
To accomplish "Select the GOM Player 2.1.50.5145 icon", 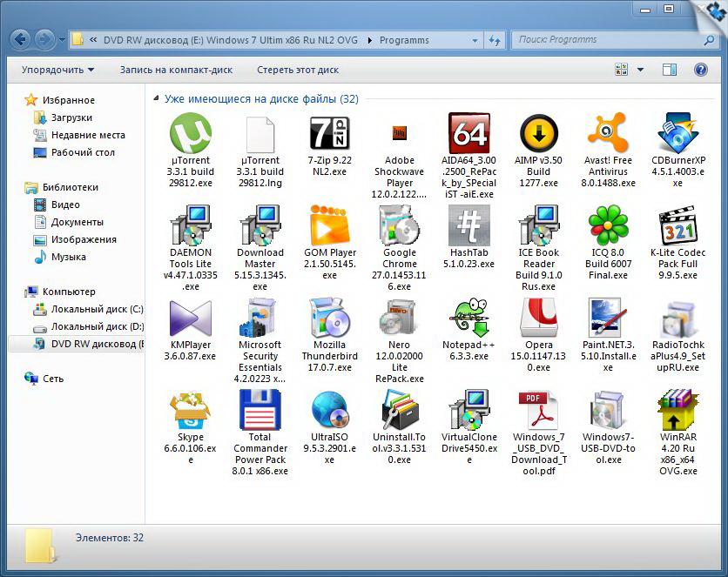I will (x=330, y=226).
